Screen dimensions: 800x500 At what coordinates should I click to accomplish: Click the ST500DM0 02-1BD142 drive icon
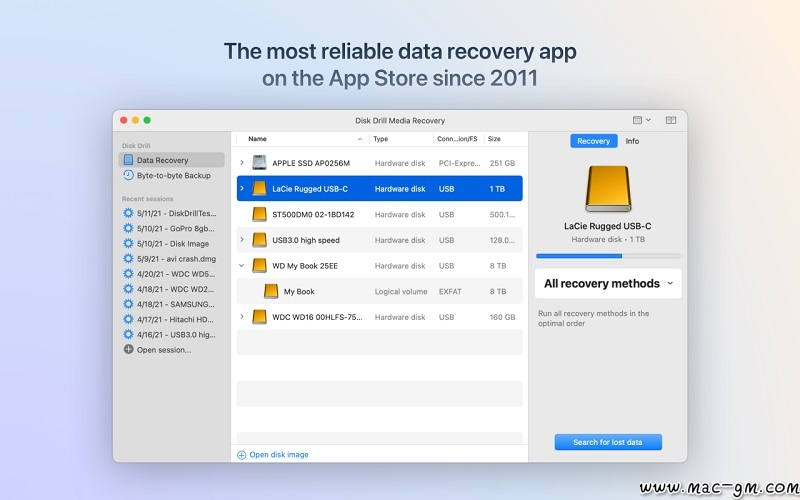[259, 214]
